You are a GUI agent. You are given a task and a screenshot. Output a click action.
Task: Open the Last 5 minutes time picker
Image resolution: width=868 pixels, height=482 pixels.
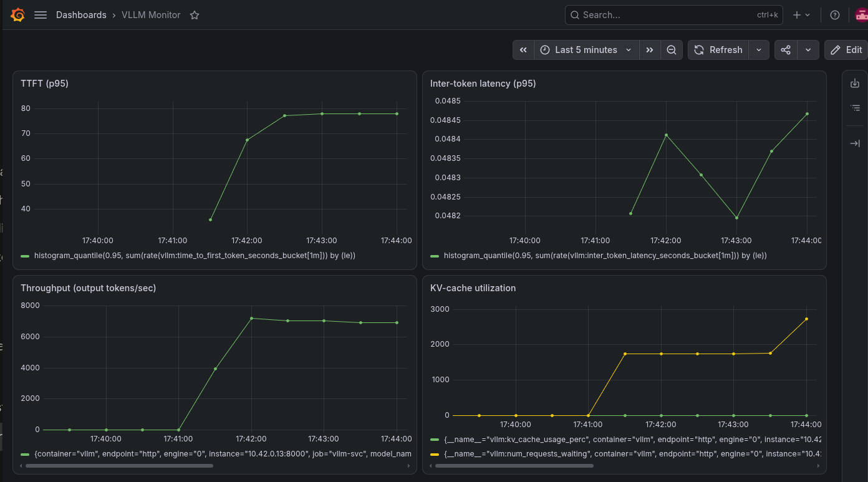pyautogui.click(x=586, y=50)
